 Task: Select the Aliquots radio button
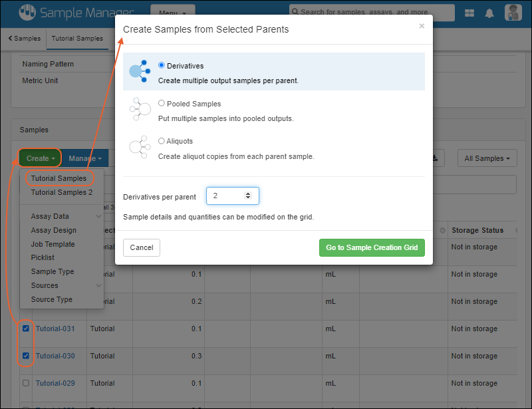pyautogui.click(x=162, y=141)
